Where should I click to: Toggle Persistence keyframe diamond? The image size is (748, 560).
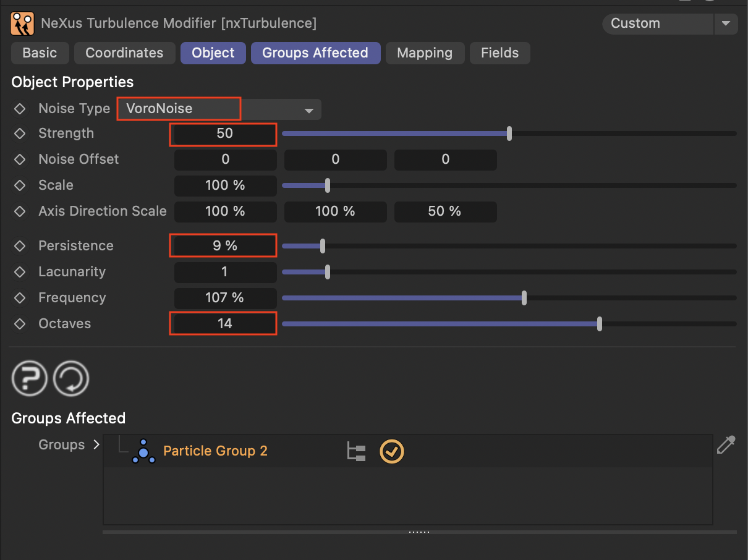click(20, 246)
